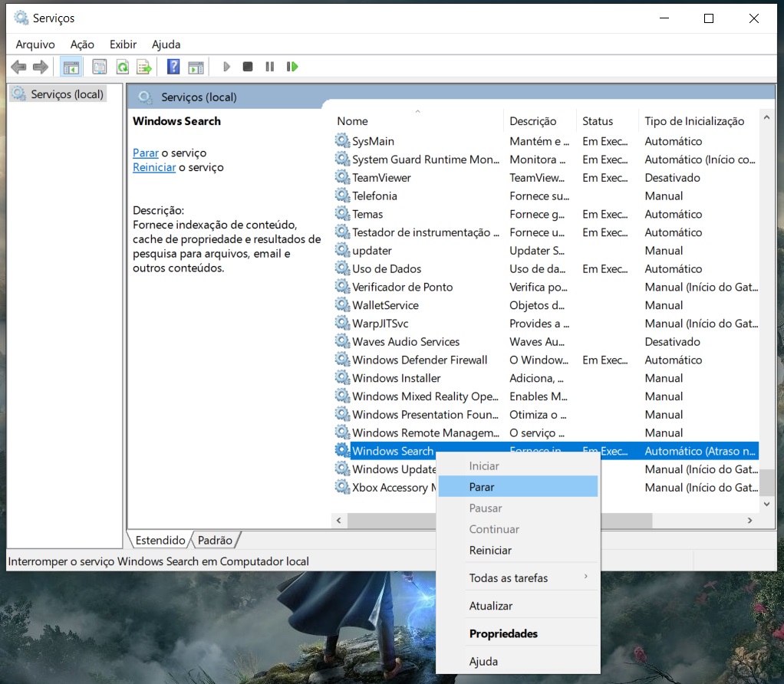Click the Serviços (local) pane header

tap(199, 97)
